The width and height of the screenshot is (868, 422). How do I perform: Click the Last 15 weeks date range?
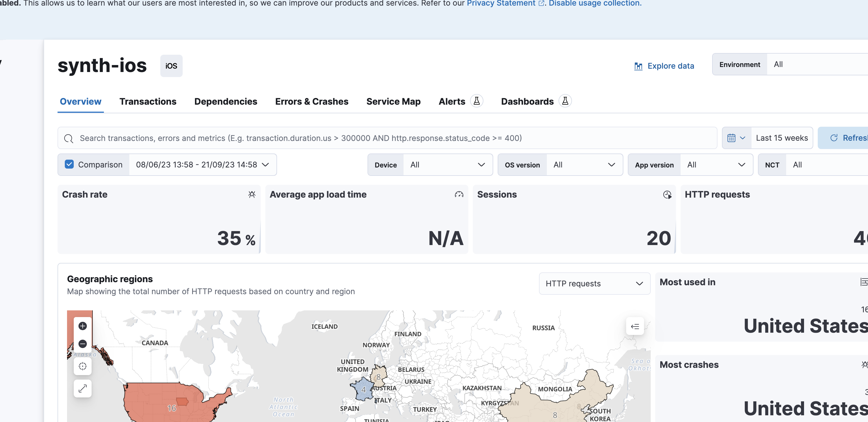(782, 138)
